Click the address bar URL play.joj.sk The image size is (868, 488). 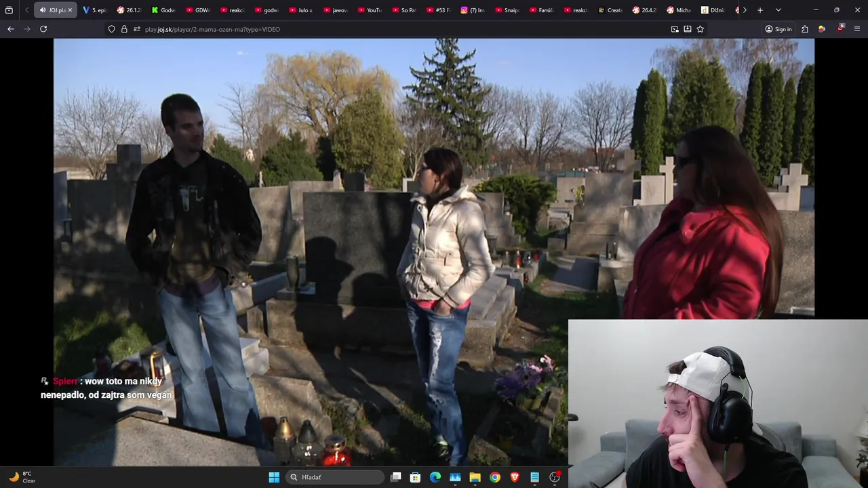(212, 29)
